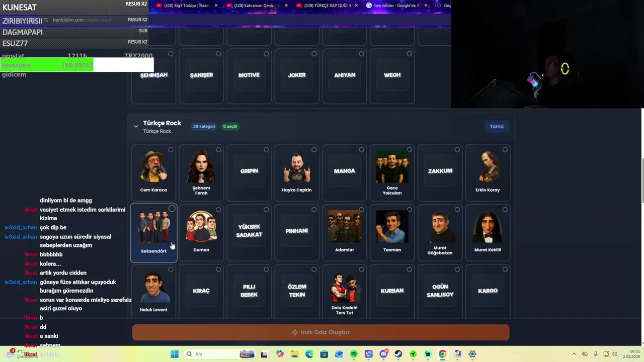Click the ÖZLEM TEKİN text card
644x362 pixels.
297,291
